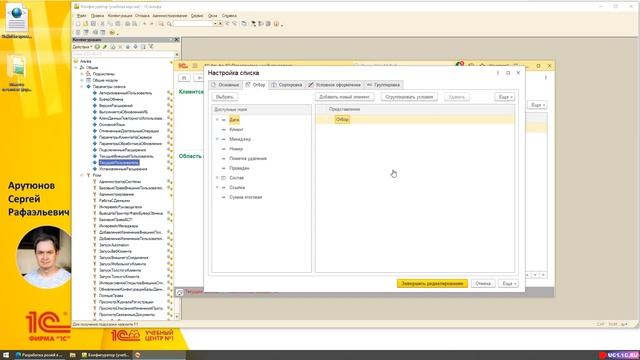640x360 pixels.
Task: Collapse the Роли tree branch
Action: click(82, 175)
